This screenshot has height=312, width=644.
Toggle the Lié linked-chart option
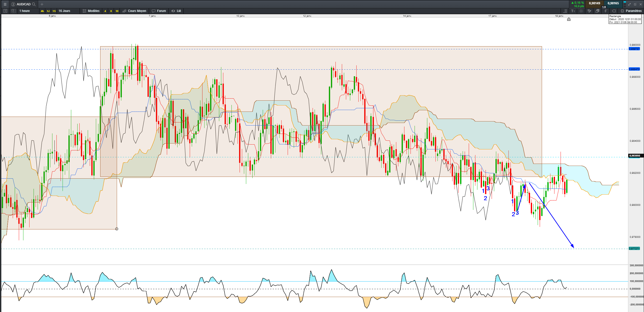click(176, 11)
